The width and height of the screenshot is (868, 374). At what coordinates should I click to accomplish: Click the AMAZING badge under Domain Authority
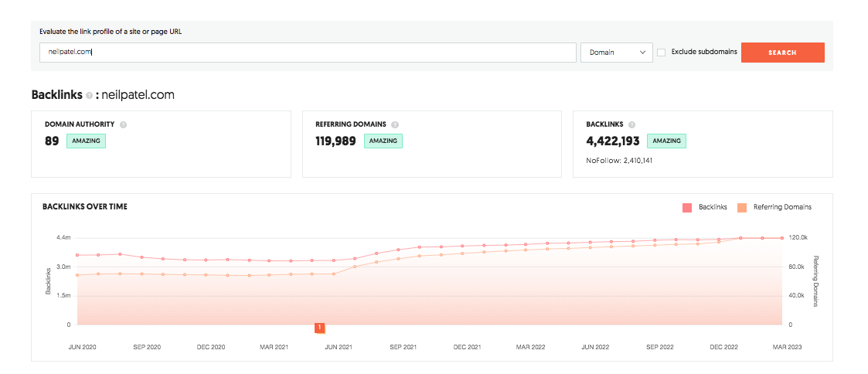pyautogui.click(x=86, y=141)
